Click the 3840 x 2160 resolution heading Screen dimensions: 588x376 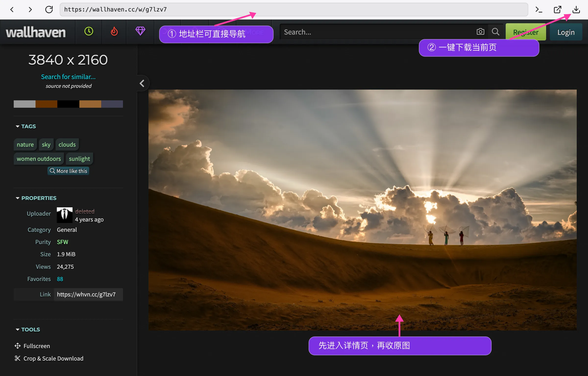click(68, 60)
